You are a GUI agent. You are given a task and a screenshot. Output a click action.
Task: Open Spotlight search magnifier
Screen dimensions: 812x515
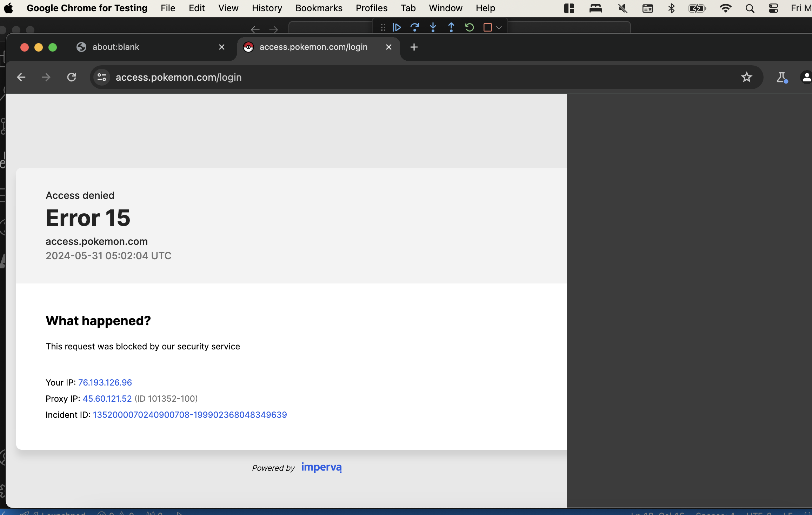750,8
